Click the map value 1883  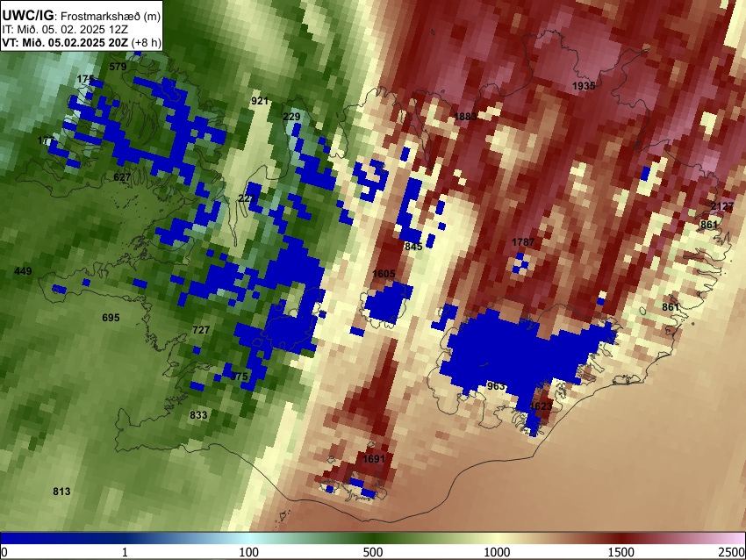pyautogui.click(x=465, y=117)
